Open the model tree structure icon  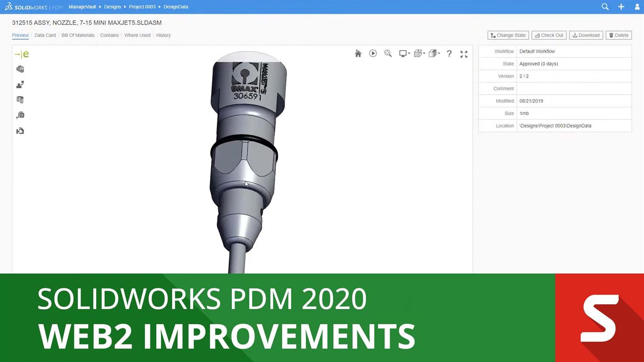pyautogui.click(x=20, y=85)
